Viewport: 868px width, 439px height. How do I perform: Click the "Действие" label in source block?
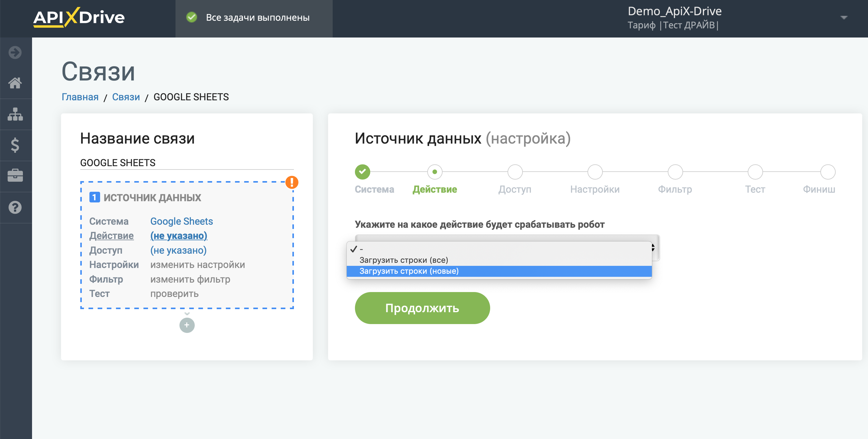pyautogui.click(x=111, y=236)
